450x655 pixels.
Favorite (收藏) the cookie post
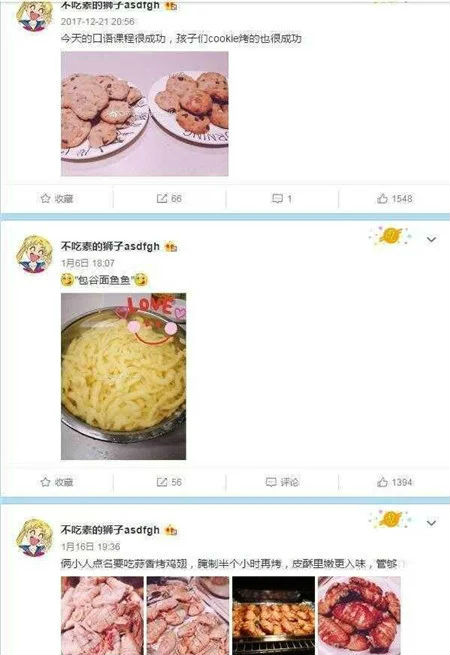[57, 198]
